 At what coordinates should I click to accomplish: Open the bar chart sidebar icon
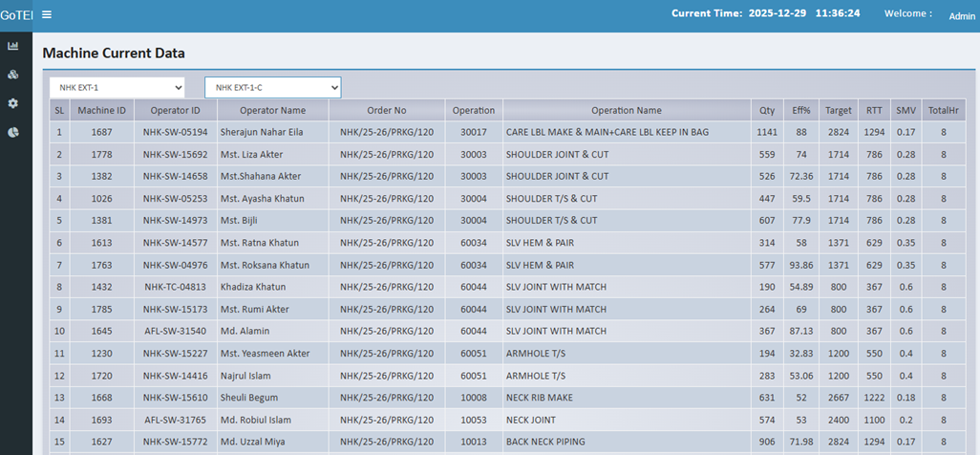13,46
